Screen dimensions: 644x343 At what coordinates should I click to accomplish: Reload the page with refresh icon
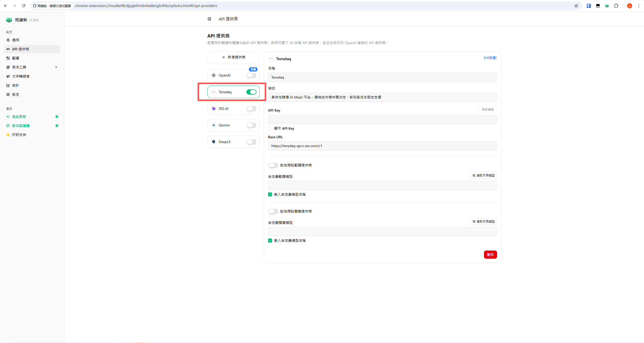pyautogui.click(x=24, y=6)
